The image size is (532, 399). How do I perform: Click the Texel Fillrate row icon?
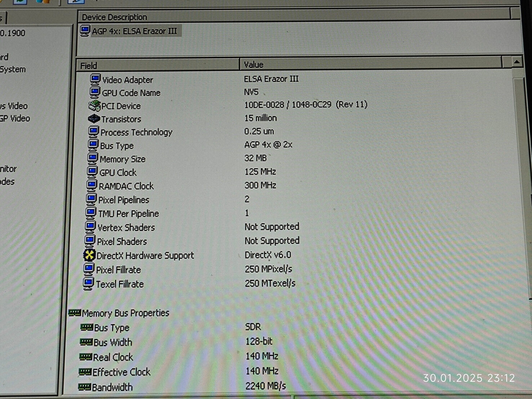click(88, 284)
